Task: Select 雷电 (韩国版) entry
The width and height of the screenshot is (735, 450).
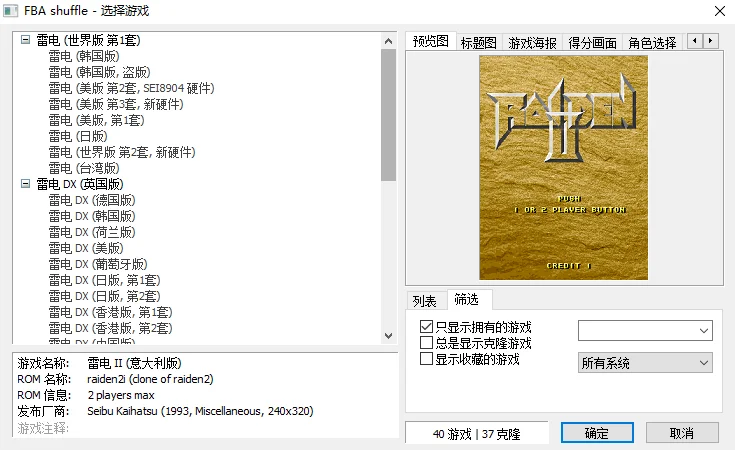Action: point(84,56)
